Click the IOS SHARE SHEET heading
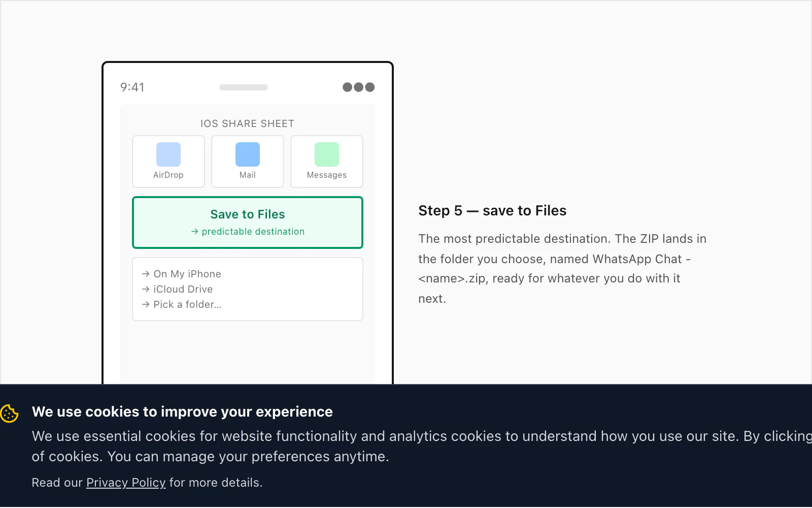 click(x=248, y=123)
